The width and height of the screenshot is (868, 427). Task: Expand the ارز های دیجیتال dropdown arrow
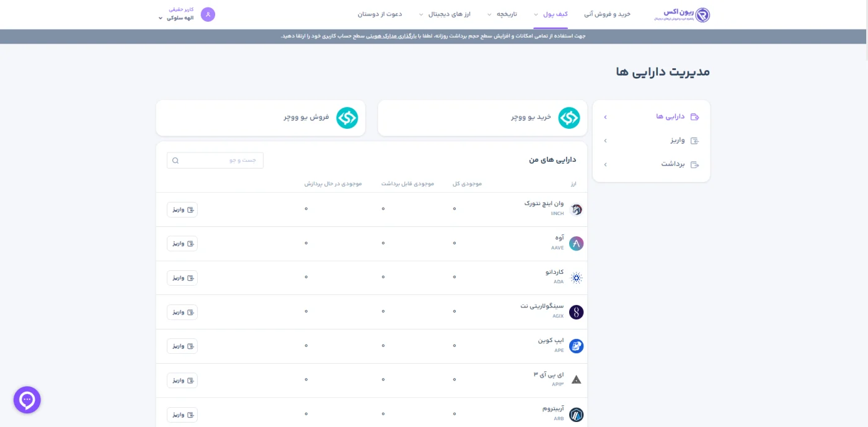(x=421, y=14)
